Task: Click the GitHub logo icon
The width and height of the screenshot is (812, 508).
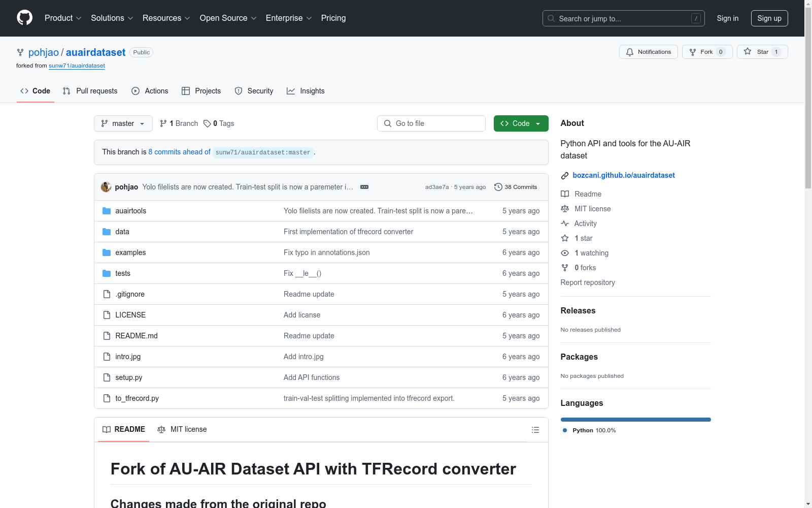Action: pyautogui.click(x=24, y=18)
